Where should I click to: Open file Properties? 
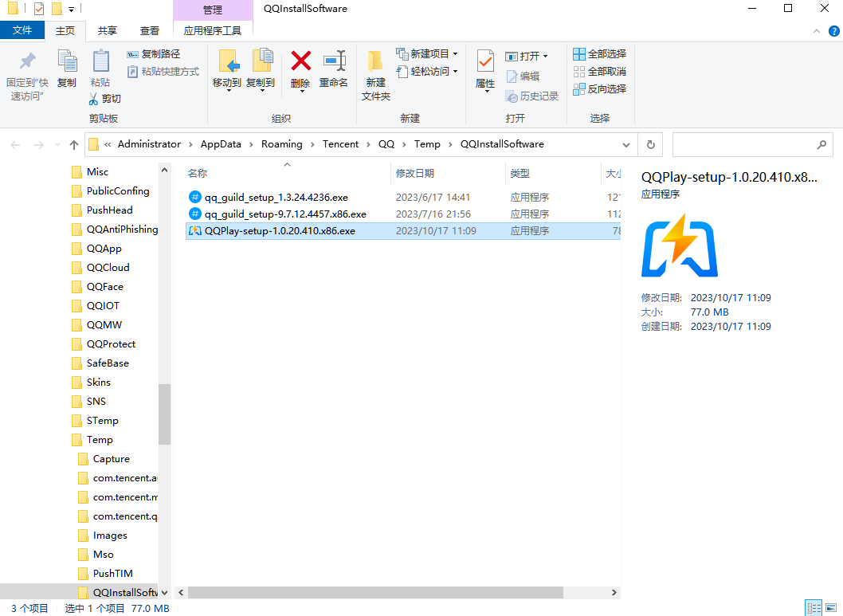click(485, 70)
